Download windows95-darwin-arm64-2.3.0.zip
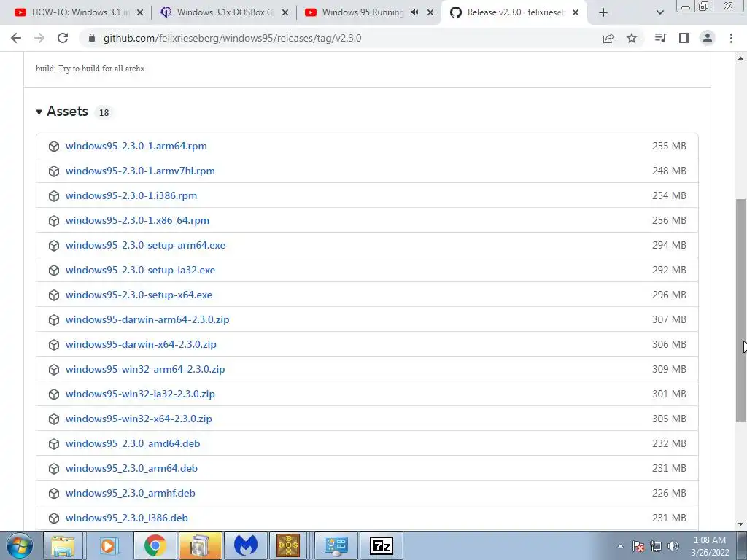This screenshot has height=560, width=747. pos(147,319)
